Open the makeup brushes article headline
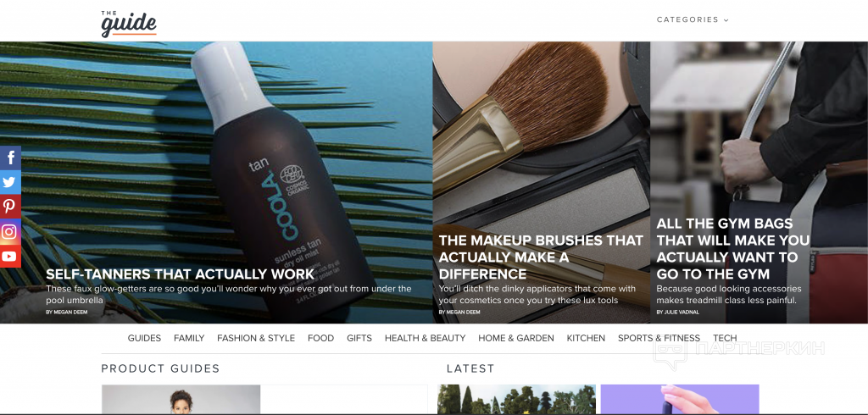Image resolution: width=868 pixels, height=415 pixels. pyautogui.click(x=541, y=257)
